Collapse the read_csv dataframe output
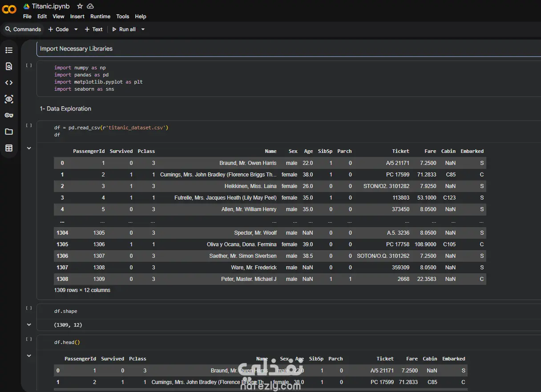 [29, 148]
